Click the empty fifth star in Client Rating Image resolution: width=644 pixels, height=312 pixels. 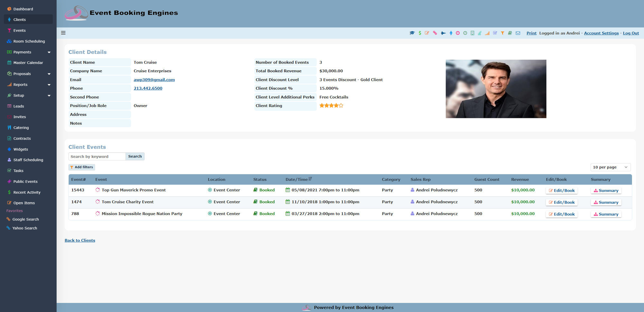[x=341, y=105]
